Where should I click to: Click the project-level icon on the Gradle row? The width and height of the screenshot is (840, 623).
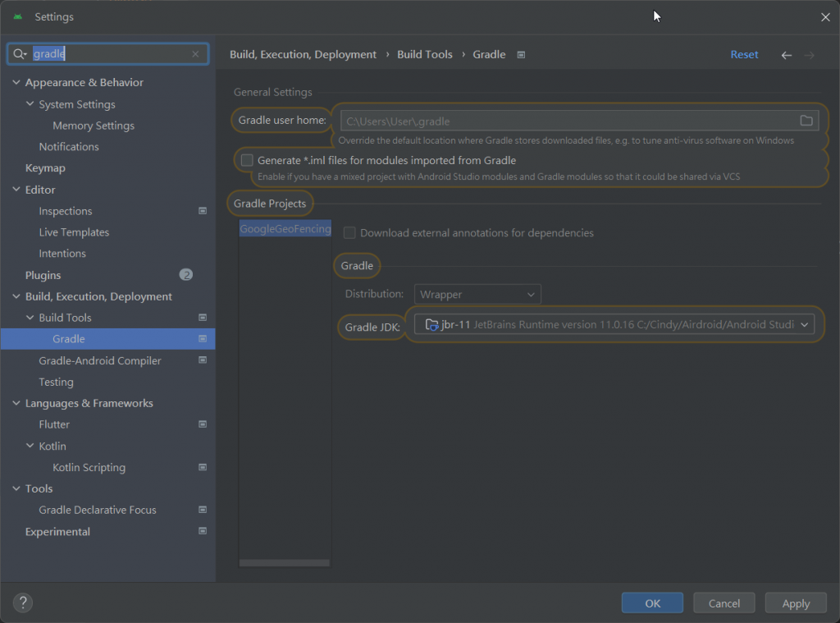click(203, 339)
